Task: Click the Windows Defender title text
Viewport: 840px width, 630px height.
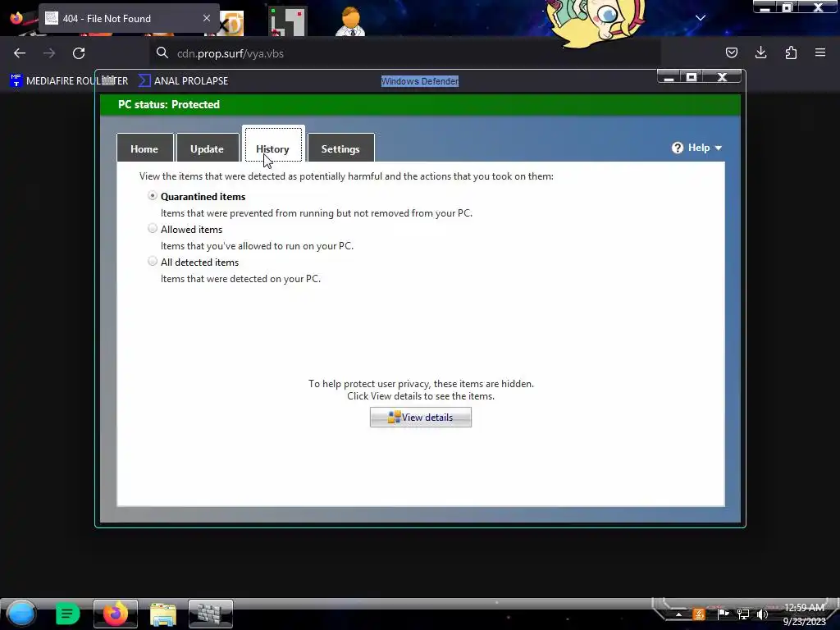Action: coord(420,81)
